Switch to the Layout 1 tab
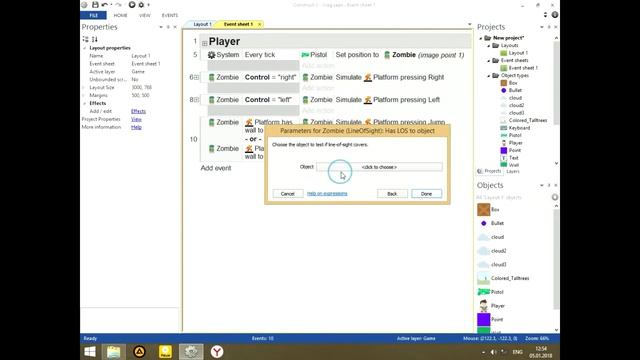 (x=202, y=24)
